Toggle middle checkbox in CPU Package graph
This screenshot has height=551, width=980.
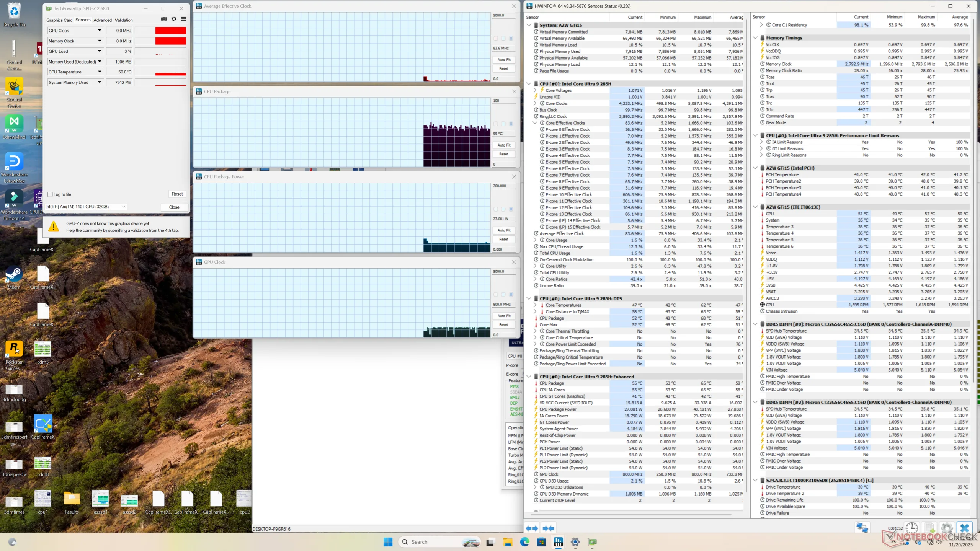[503, 124]
